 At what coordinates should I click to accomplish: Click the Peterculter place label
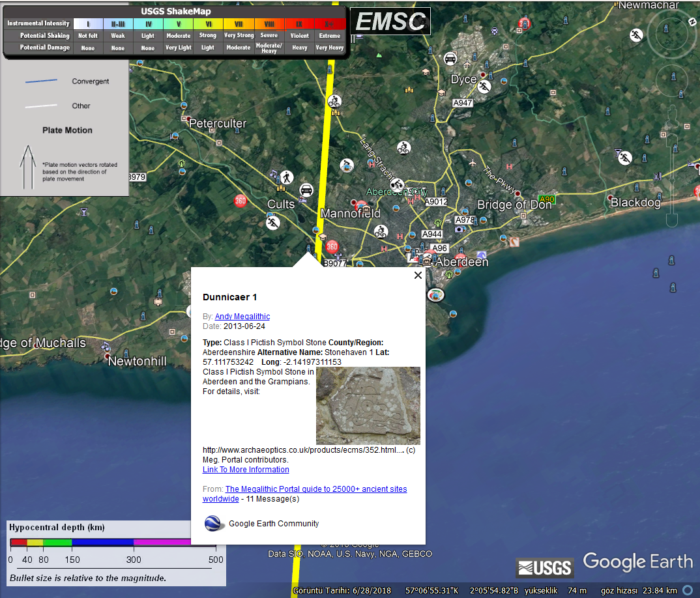(x=218, y=124)
